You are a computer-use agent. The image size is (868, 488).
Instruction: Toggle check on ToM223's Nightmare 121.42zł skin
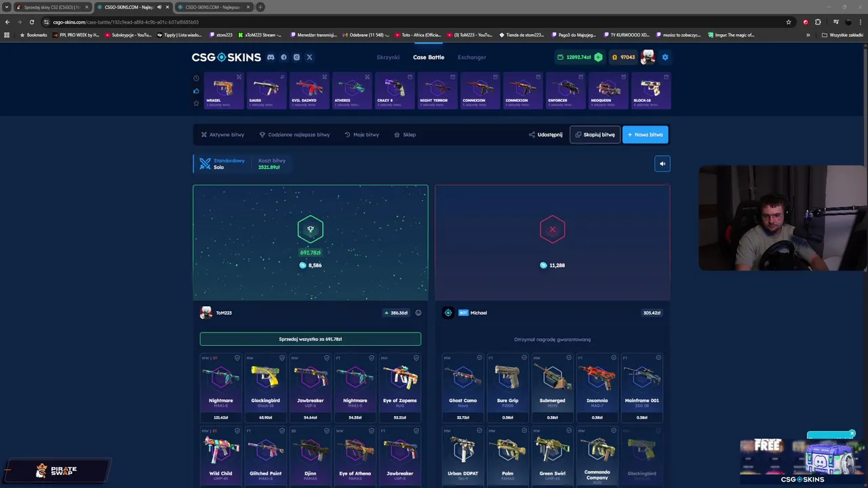pos(237,358)
